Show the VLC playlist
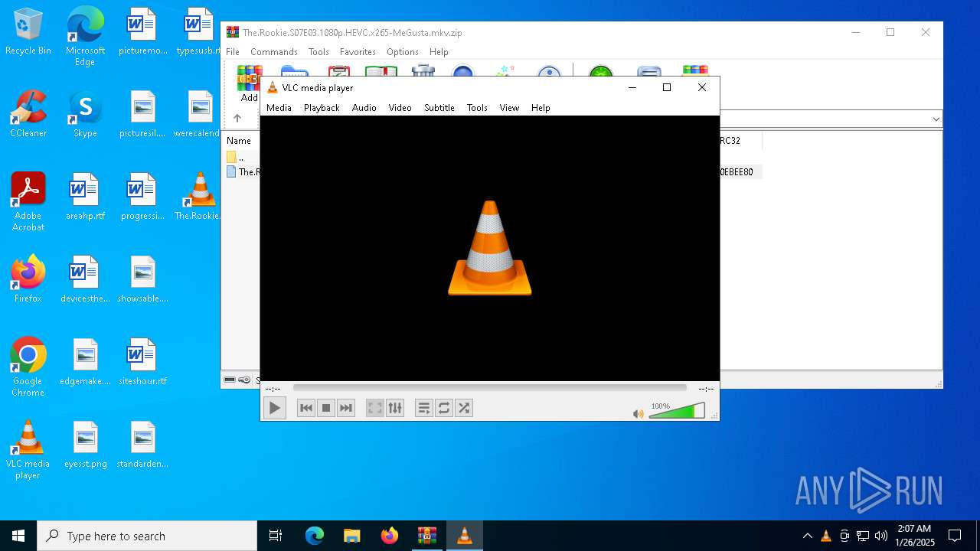 424,408
